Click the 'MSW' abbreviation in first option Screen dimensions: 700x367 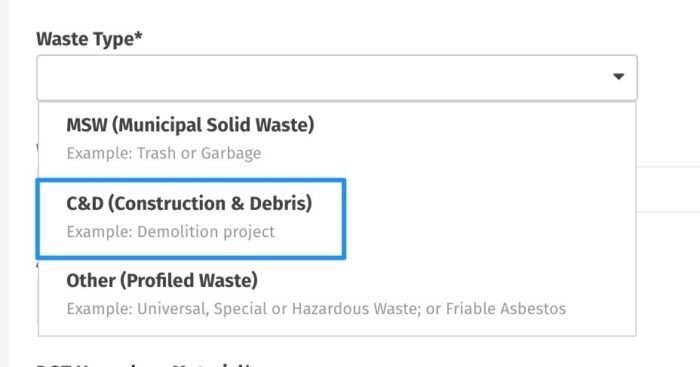pos(87,125)
